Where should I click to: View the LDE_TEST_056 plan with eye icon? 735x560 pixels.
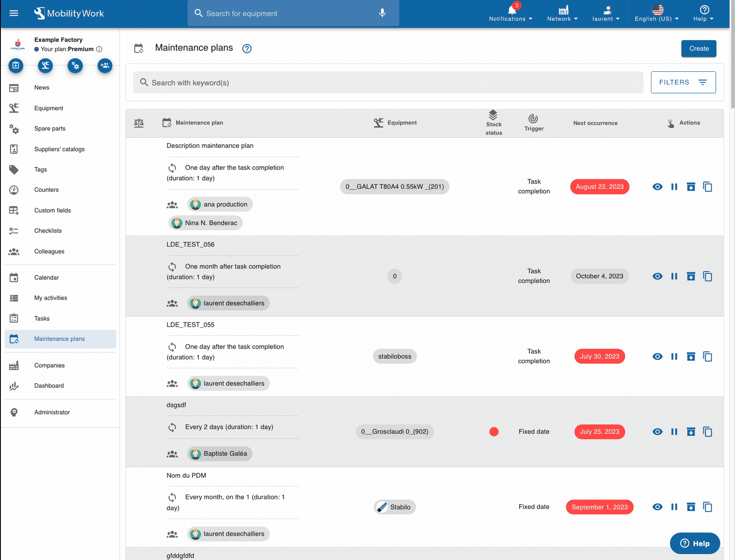657,276
